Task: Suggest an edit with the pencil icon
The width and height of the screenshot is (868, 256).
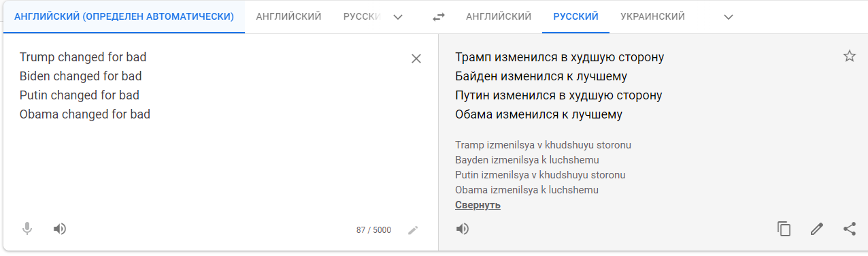Action: pyautogui.click(x=817, y=229)
